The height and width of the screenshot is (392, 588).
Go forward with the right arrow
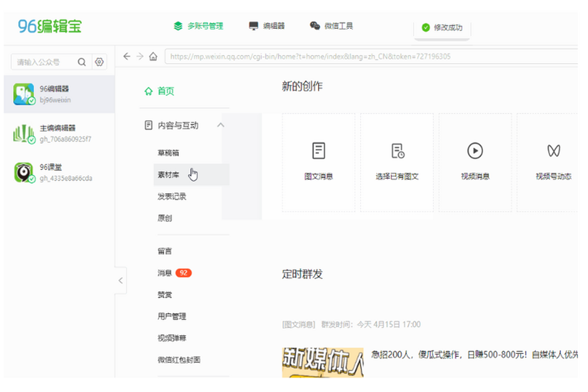[140, 56]
